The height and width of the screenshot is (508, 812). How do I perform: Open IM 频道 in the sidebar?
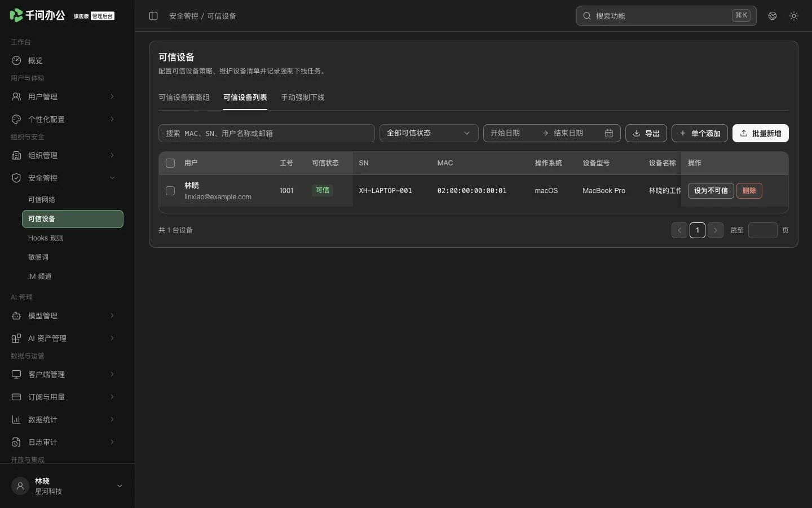73,277
